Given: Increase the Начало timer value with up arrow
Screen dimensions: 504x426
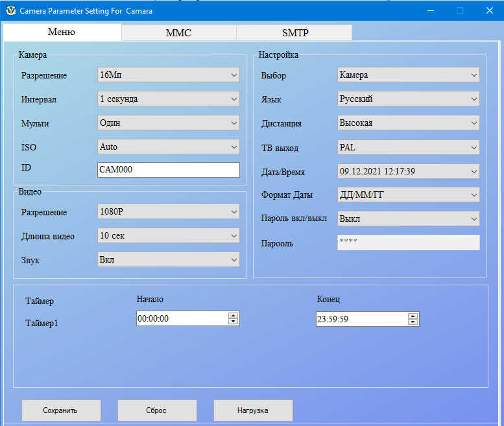Looking at the screenshot, I should [x=234, y=316].
